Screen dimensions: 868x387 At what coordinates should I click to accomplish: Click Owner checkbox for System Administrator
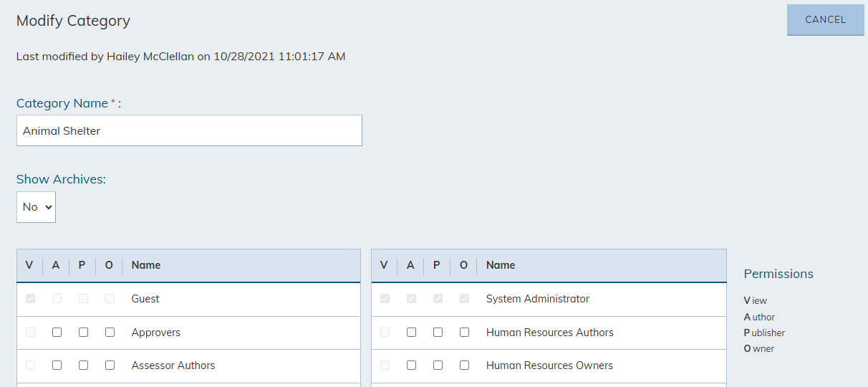[x=464, y=299]
